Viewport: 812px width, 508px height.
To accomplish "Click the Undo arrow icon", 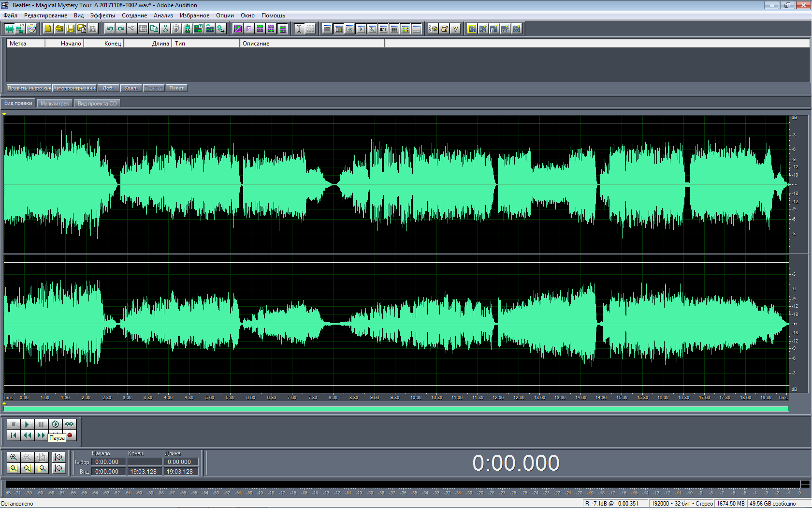I will coord(110,29).
